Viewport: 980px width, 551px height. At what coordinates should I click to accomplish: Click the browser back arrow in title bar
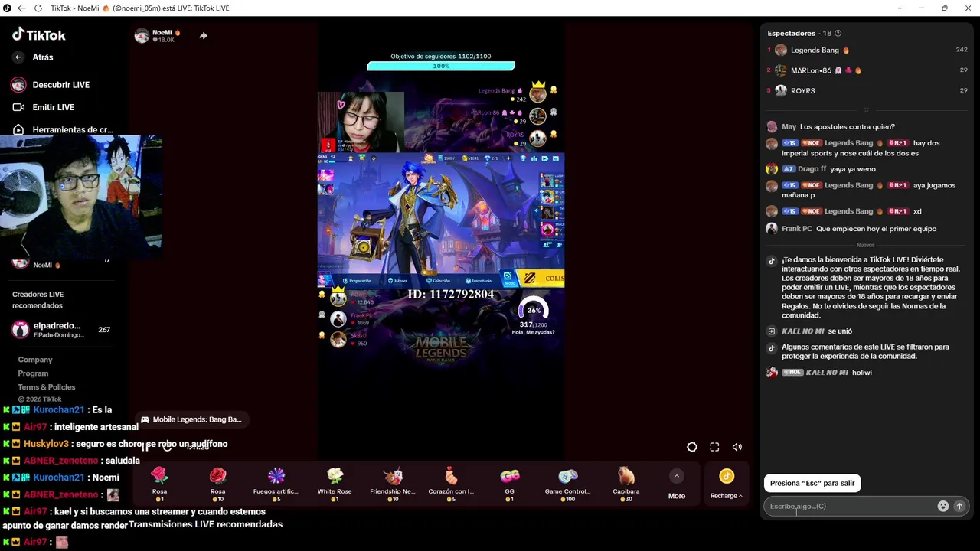(22, 8)
